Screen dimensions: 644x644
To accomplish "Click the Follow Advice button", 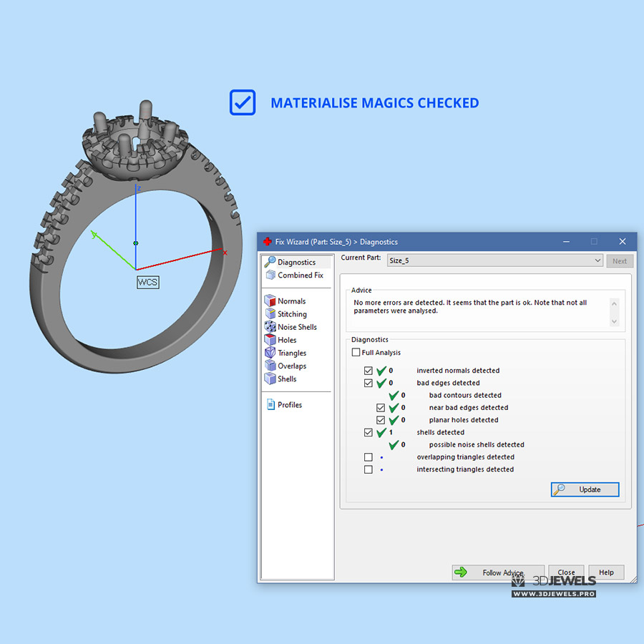I will [498, 572].
